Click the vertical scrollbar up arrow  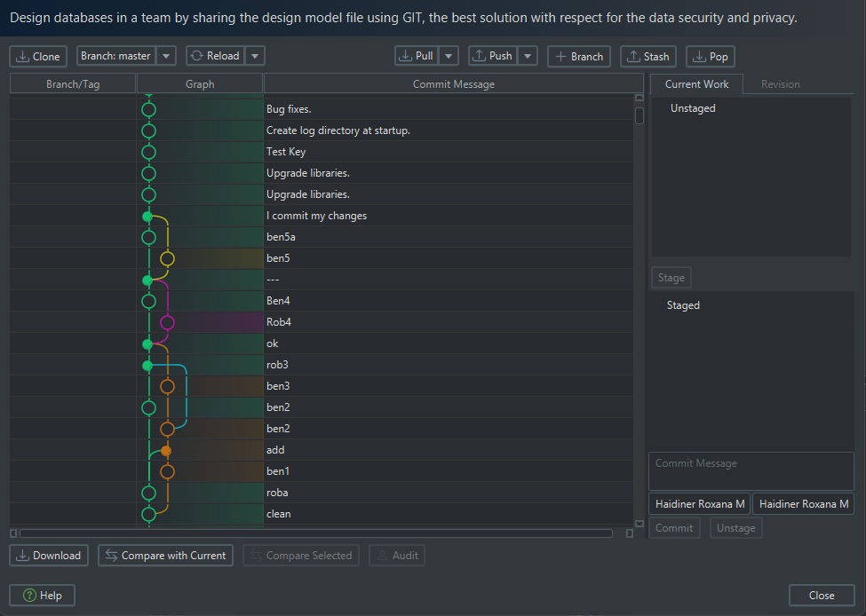639,98
